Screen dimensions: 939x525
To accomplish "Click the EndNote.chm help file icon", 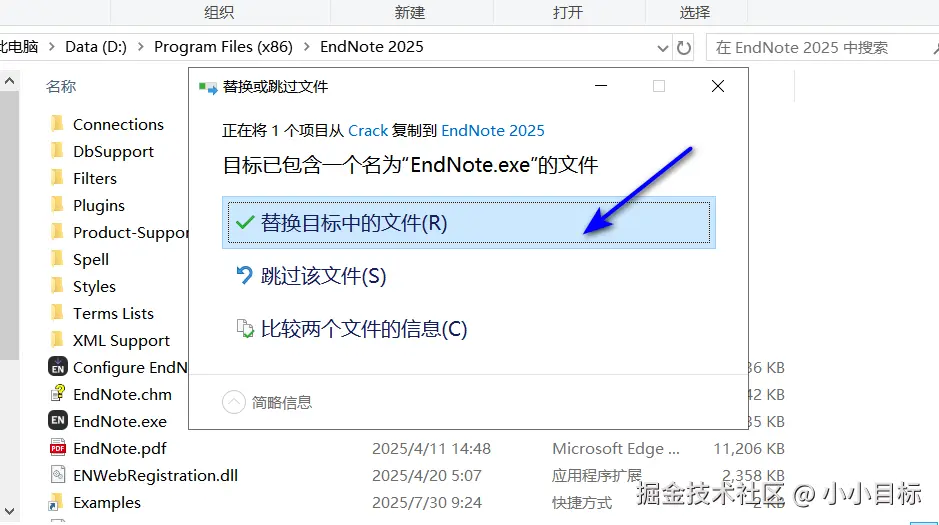I will click(x=57, y=393).
